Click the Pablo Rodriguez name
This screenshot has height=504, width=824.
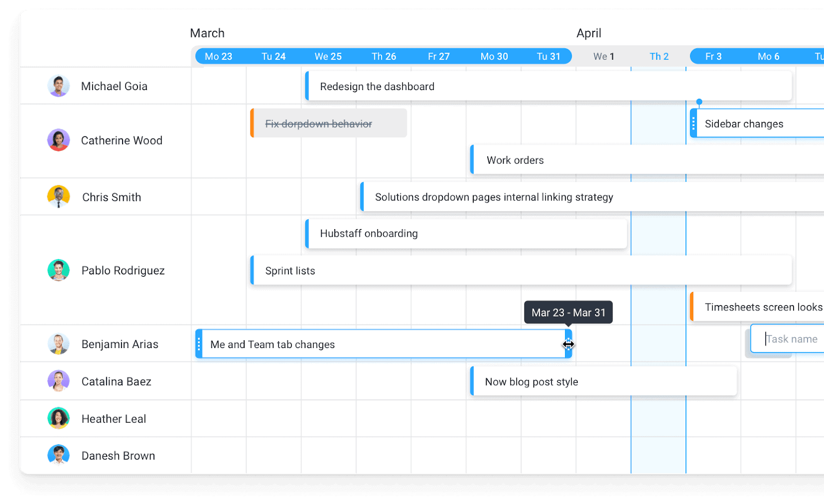pyautogui.click(x=123, y=270)
